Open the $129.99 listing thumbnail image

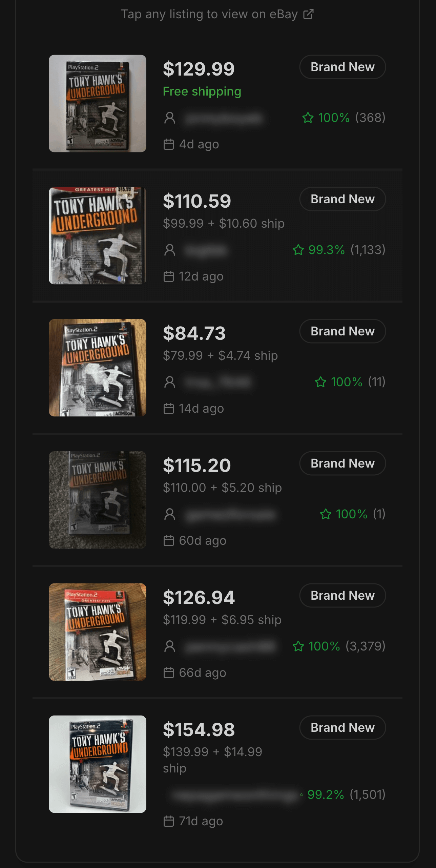coord(98,103)
